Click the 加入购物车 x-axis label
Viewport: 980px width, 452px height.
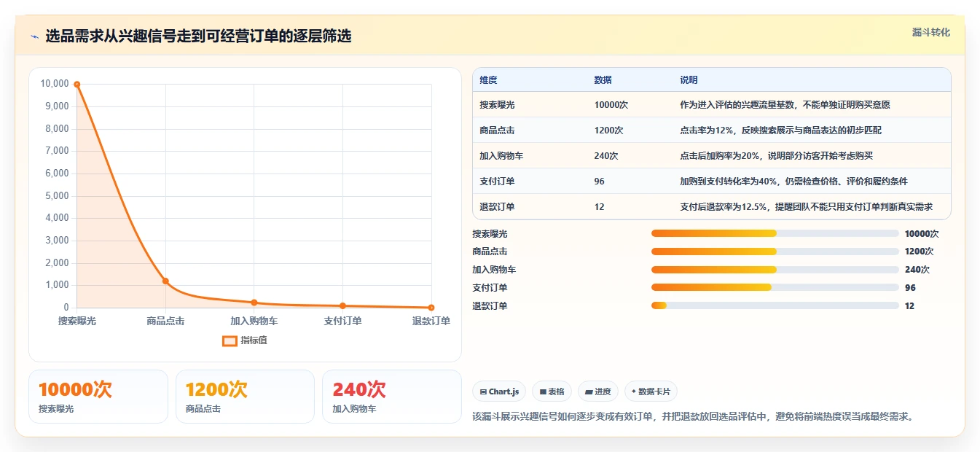(x=254, y=321)
